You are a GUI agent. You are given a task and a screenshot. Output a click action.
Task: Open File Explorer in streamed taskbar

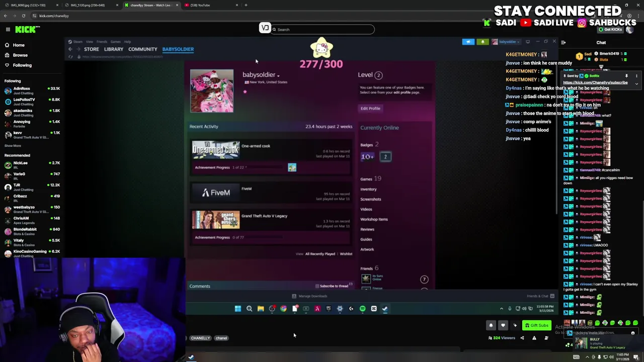(x=261, y=309)
